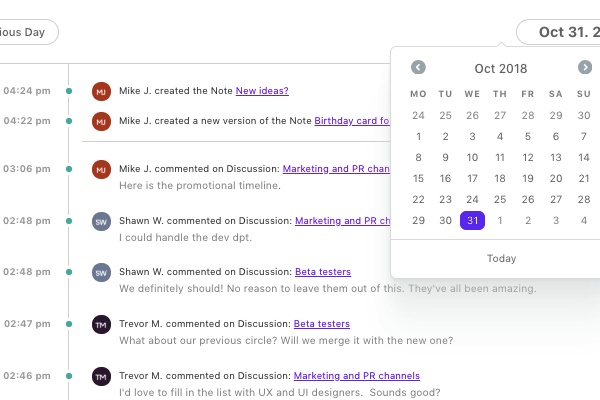600x400 pixels.
Task: Click the Oct 31 date picker button
Action: click(x=558, y=32)
